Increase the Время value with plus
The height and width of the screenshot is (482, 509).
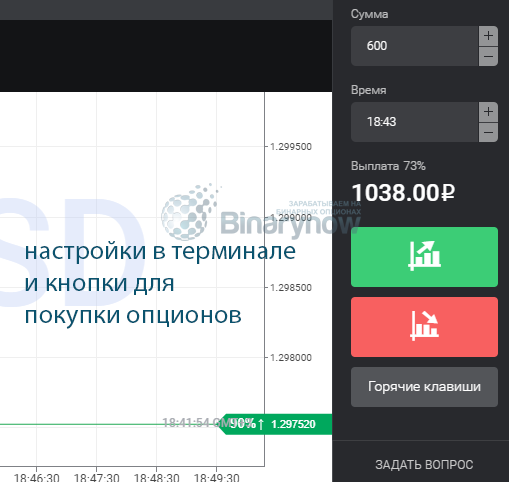coord(488,112)
